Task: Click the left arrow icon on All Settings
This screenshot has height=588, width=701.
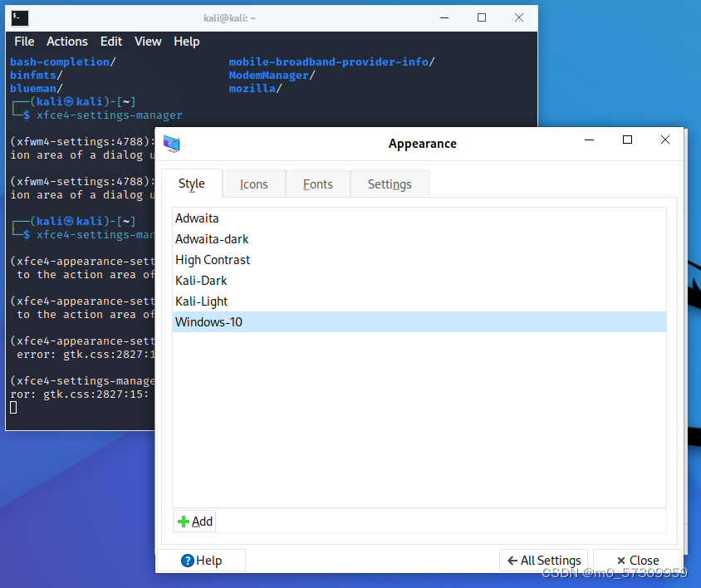Action: 512,561
